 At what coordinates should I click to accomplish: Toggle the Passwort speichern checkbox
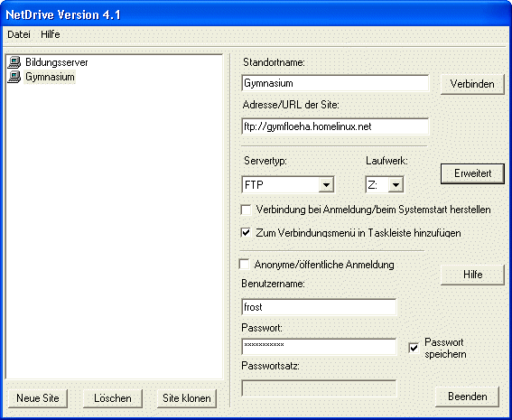[x=414, y=348]
